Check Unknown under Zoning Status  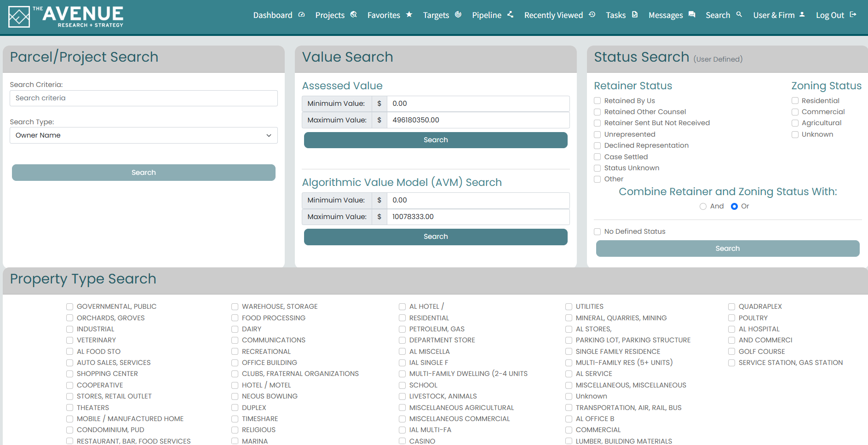pos(795,134)
